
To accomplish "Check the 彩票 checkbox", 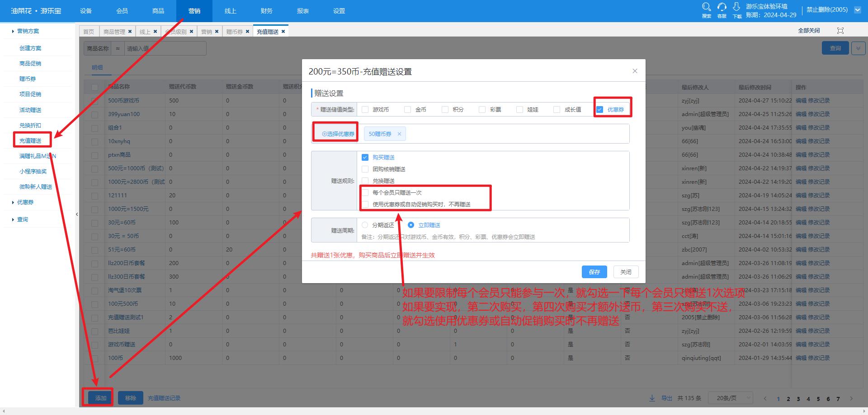I will pos(482,109).
